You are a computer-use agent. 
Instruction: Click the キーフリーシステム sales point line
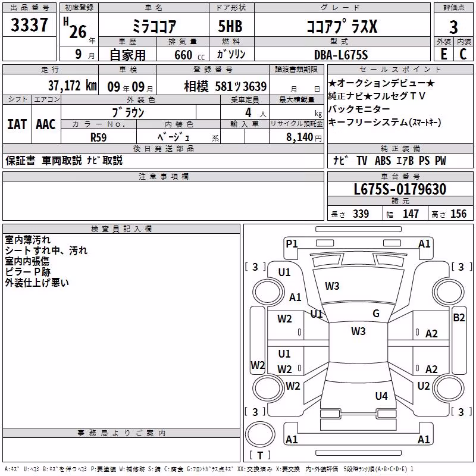tap(384, 123)
